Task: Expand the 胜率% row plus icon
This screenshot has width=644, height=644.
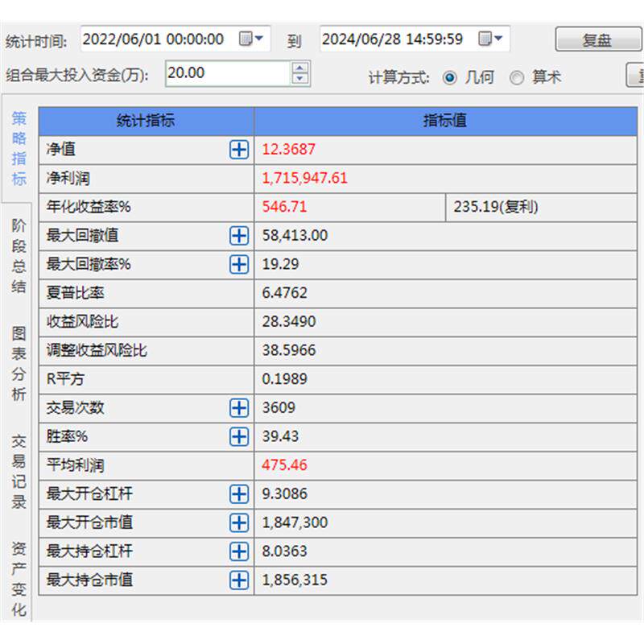Action: 238,436
